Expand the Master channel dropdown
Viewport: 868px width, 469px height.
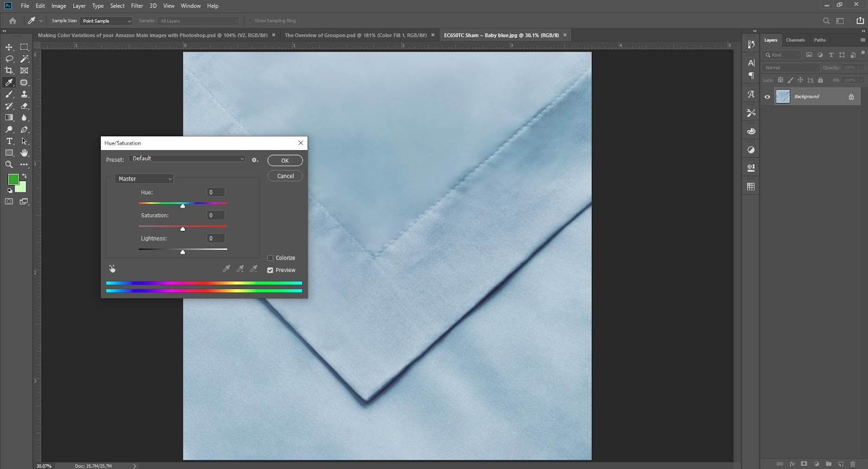(144, 179)
